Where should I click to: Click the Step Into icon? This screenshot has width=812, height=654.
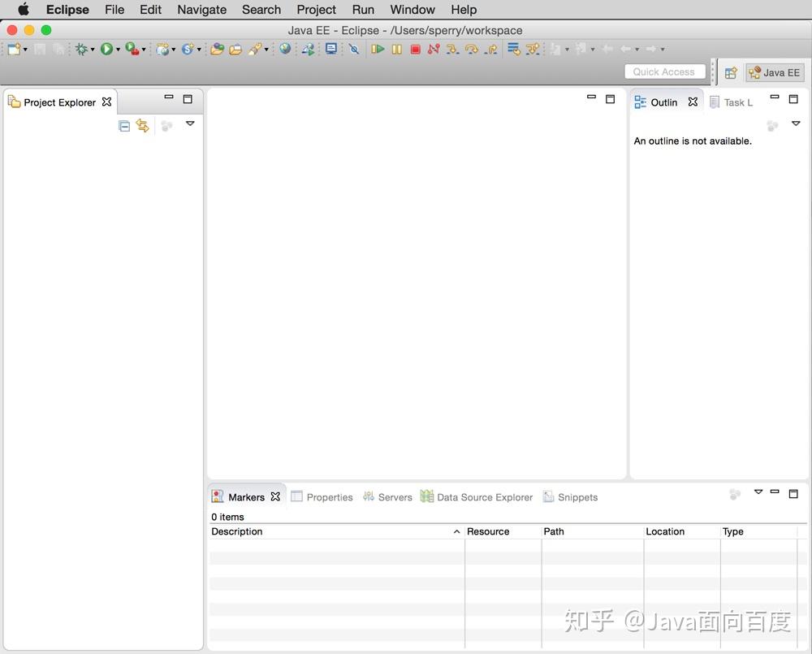[452, 50]
